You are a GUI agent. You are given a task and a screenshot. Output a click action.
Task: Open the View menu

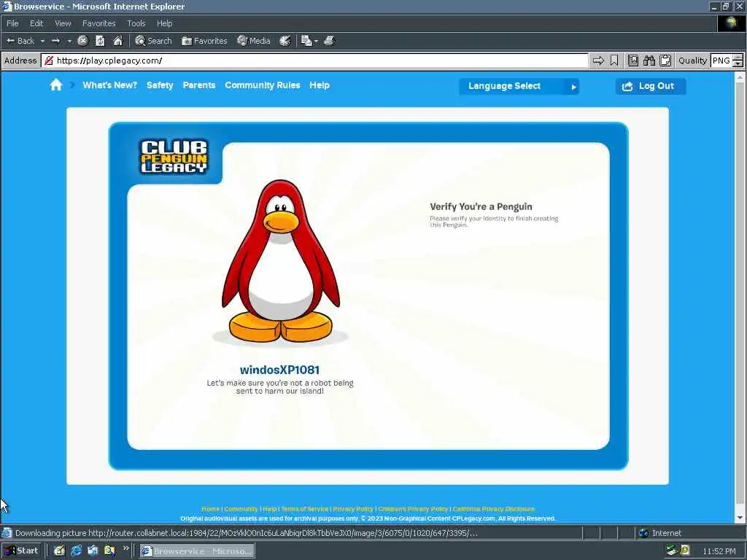(63, 23)
